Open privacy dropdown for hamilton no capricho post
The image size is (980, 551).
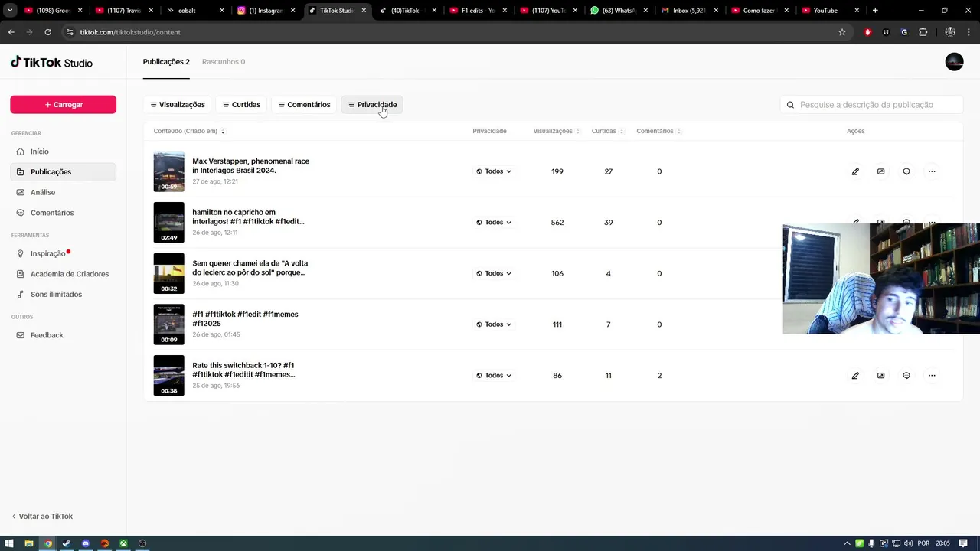[x=494, y=223]
